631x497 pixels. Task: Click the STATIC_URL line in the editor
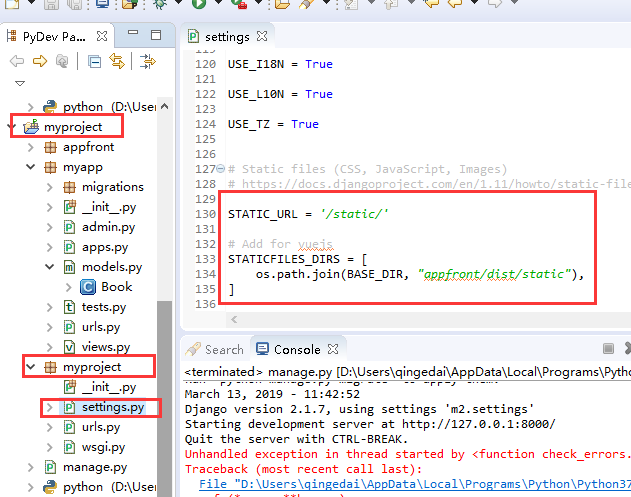pyautogui.click(x=308, y=214)
